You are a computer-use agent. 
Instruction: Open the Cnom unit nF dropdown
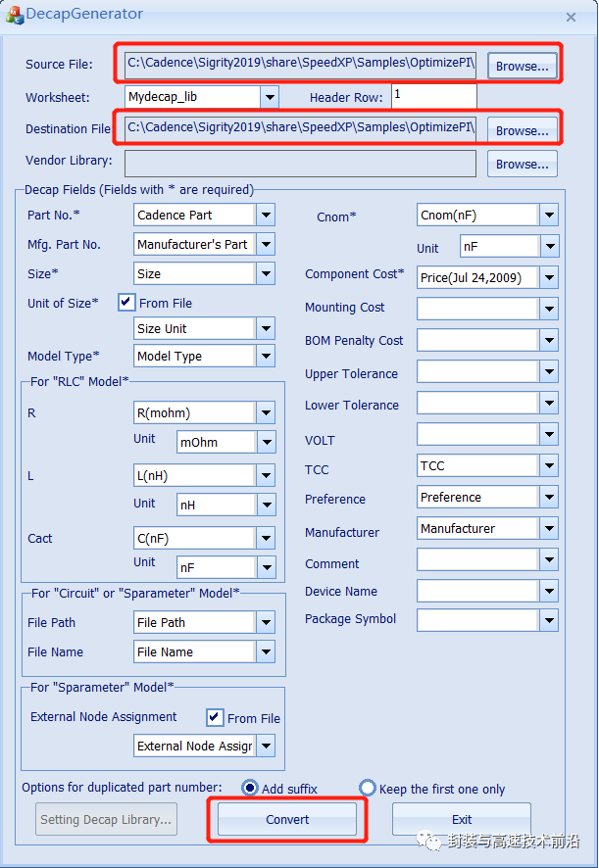click(550, 246)
